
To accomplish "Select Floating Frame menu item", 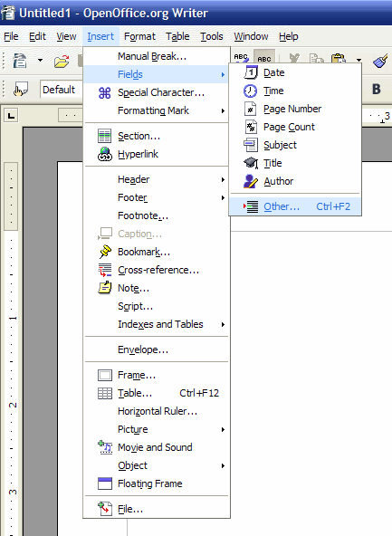I will [157, 483].
